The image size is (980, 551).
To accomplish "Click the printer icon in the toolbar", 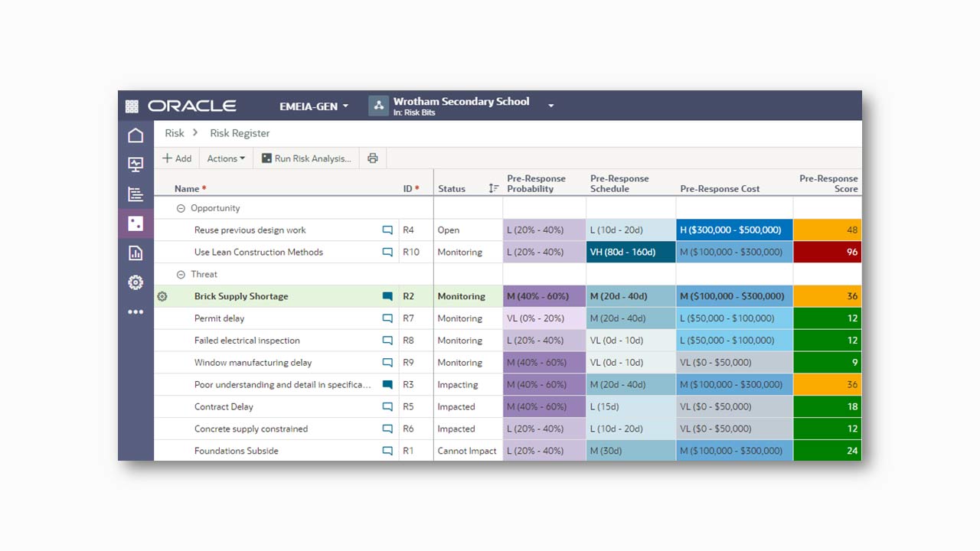I will (x=373, y=158).
